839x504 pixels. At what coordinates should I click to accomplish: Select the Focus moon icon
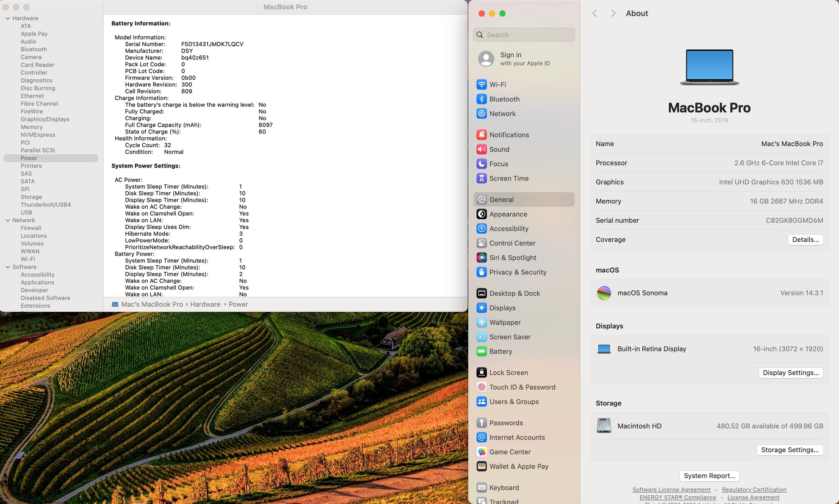[x=482, y=164]
